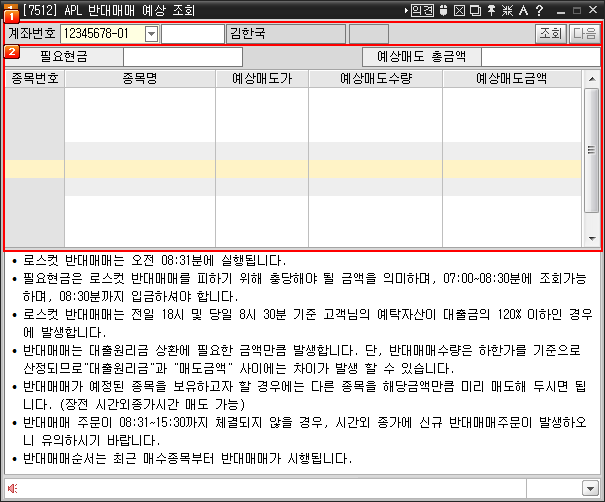Click the empty password field after account number
605x502 pixels.
click(193, 34)
